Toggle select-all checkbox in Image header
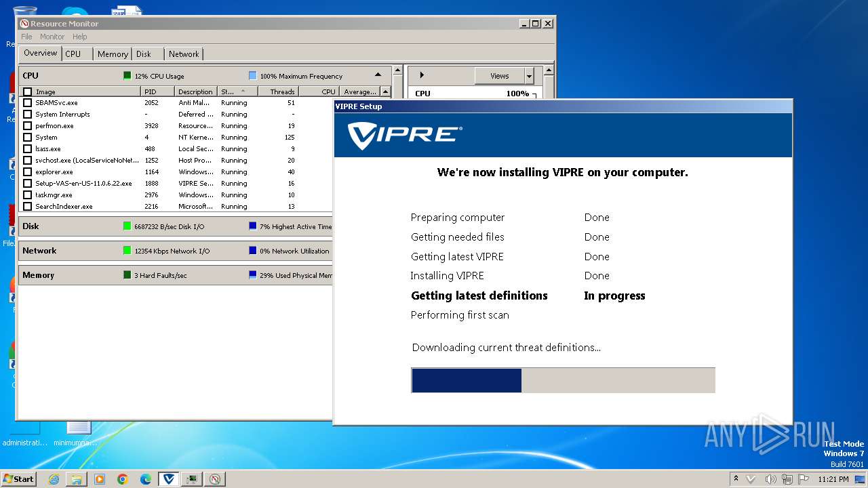The width and height of the screenshot is (868, 488). tap(27, 91)
